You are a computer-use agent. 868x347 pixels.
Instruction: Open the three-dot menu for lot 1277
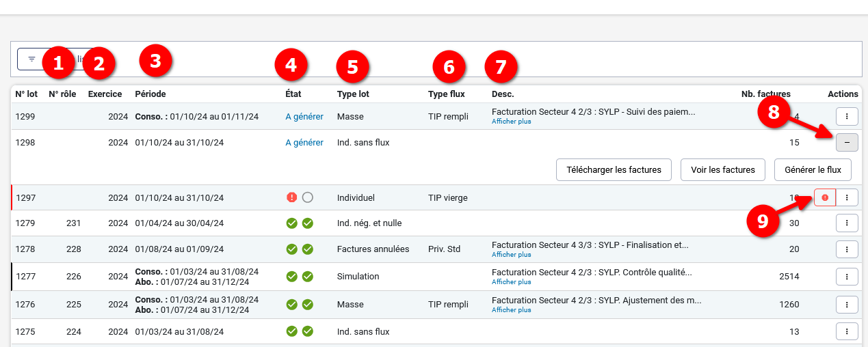pos(847,277)
